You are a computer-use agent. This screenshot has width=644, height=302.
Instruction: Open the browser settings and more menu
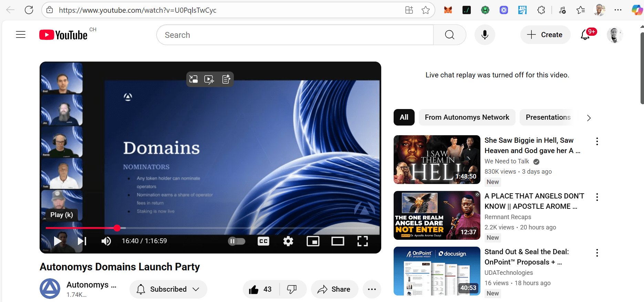618,10
